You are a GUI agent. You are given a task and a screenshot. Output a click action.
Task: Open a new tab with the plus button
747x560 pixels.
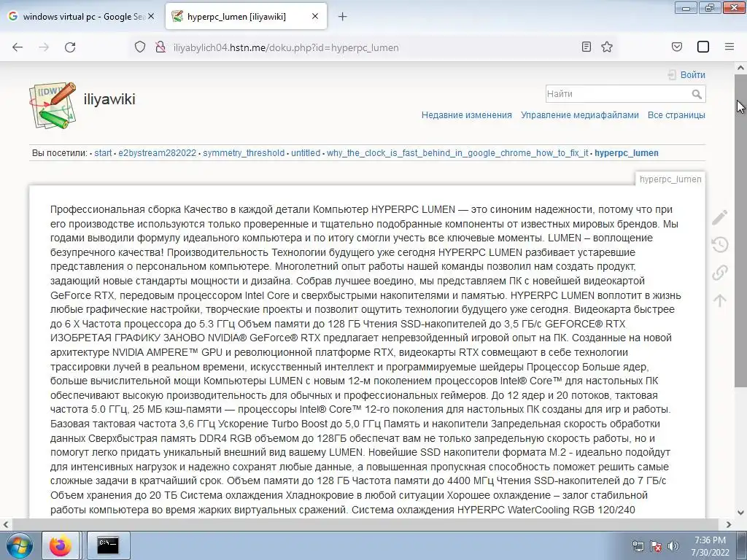pos(342,17)
